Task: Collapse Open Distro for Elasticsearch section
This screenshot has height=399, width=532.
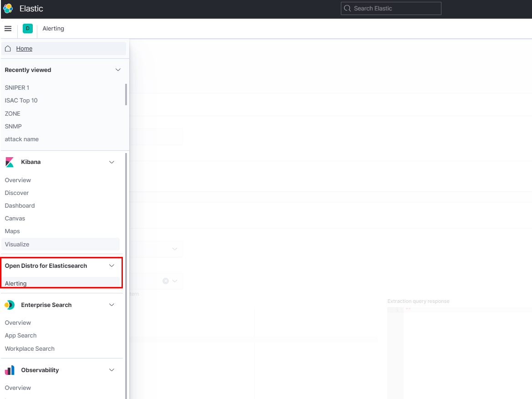Action: 111,266
